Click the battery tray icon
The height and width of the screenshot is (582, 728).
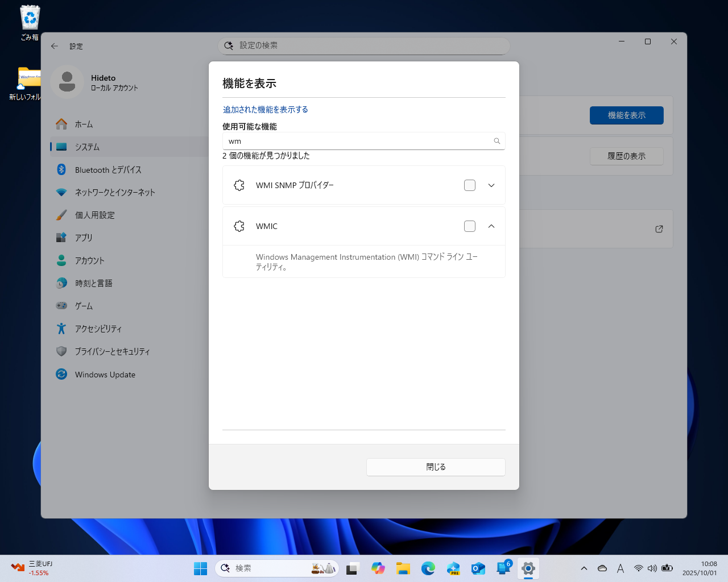(x=667, y=568)
